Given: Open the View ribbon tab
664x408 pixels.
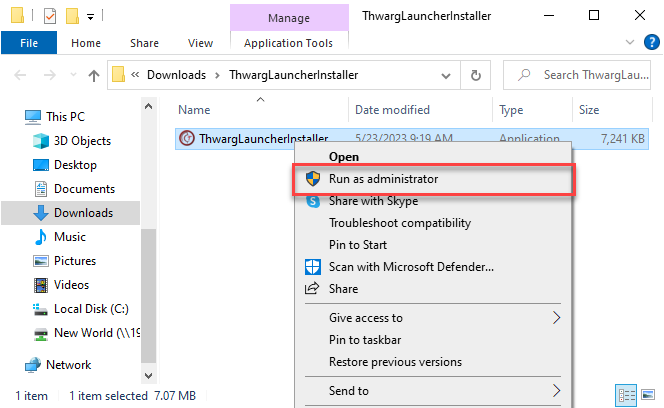Looking at the screenshot, I should [x=200, y=43].
